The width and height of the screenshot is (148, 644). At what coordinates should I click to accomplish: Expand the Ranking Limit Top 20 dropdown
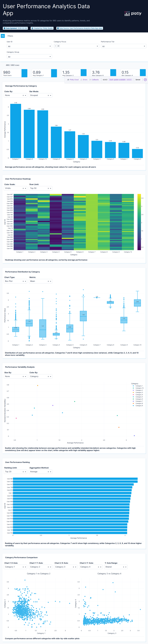(15, 472)
